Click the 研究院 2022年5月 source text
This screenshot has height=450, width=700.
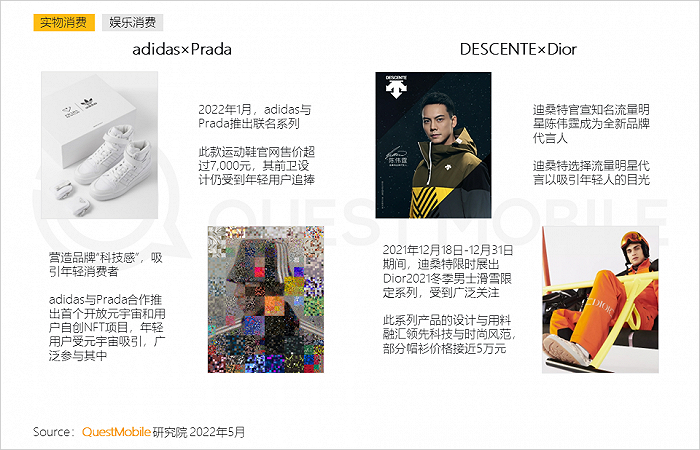click(x=199, y=432)
